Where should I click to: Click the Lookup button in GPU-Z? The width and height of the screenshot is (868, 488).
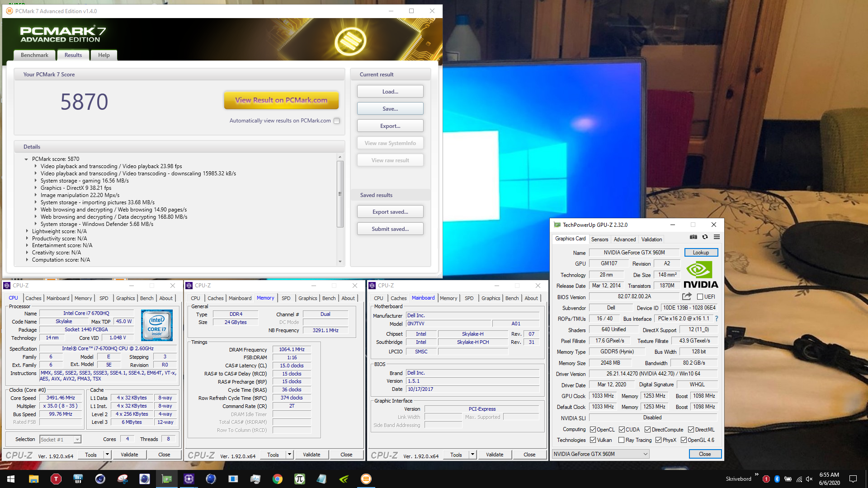pos(701,253)
